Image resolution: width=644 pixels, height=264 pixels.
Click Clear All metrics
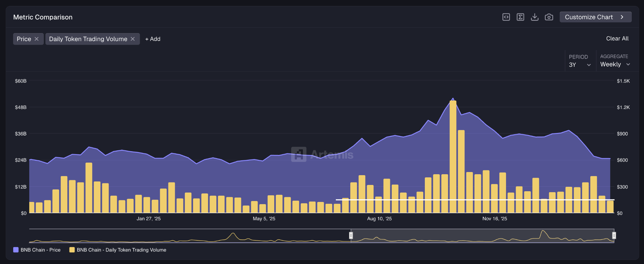[617, 38]
